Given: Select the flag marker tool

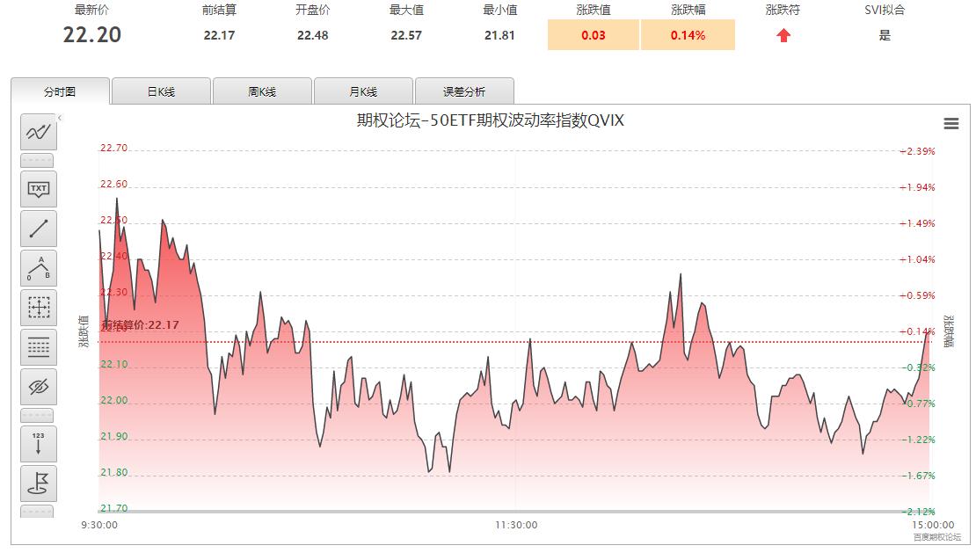Looking at the screenshot, I should (39, 484).
